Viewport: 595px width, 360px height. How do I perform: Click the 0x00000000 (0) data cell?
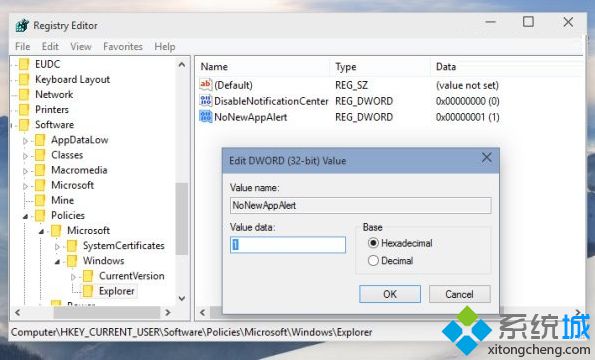click(468, 101)
